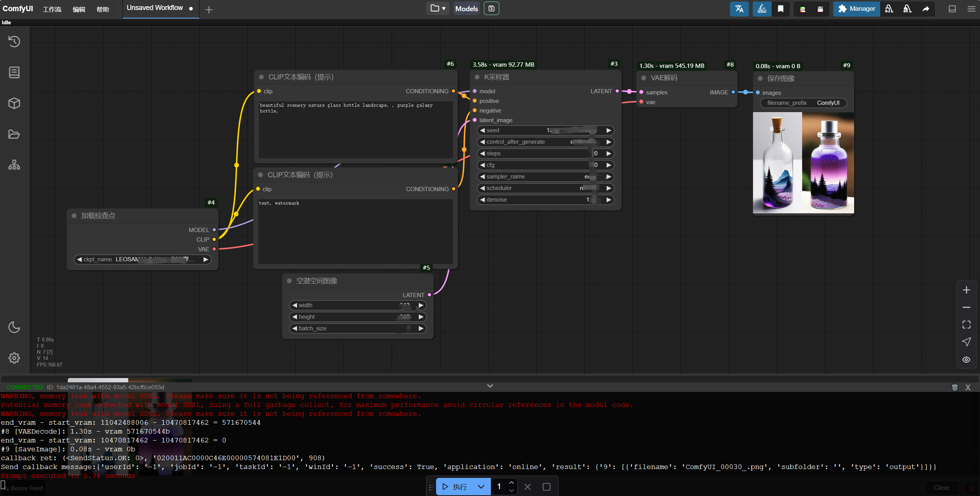
Task: Toggle link visibility eye icon
Action: click(966, 360)
